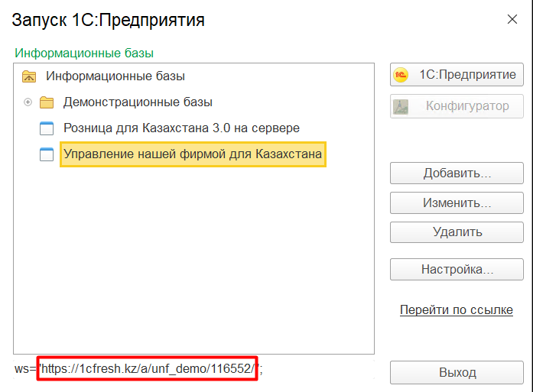Close the Запуск 1С:Предприятия window
Viewport: 533px width, 392px height.
(512, 19)
